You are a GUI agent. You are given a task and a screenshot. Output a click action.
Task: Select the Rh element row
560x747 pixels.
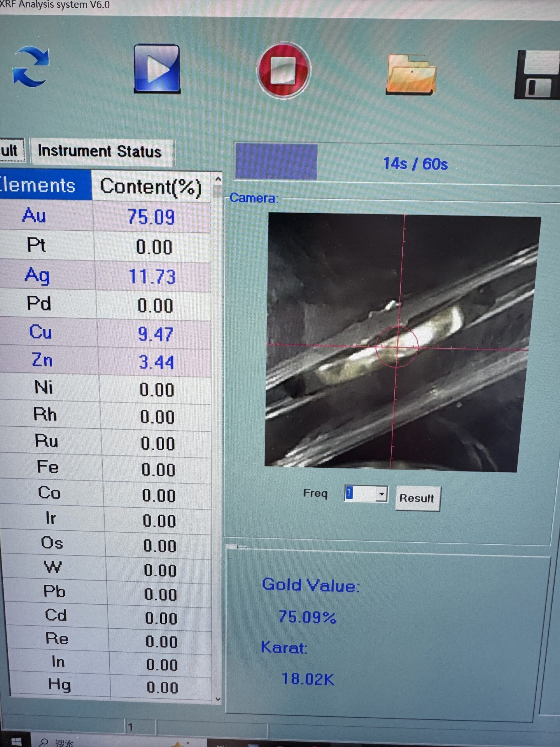click(x=105, y=415)
